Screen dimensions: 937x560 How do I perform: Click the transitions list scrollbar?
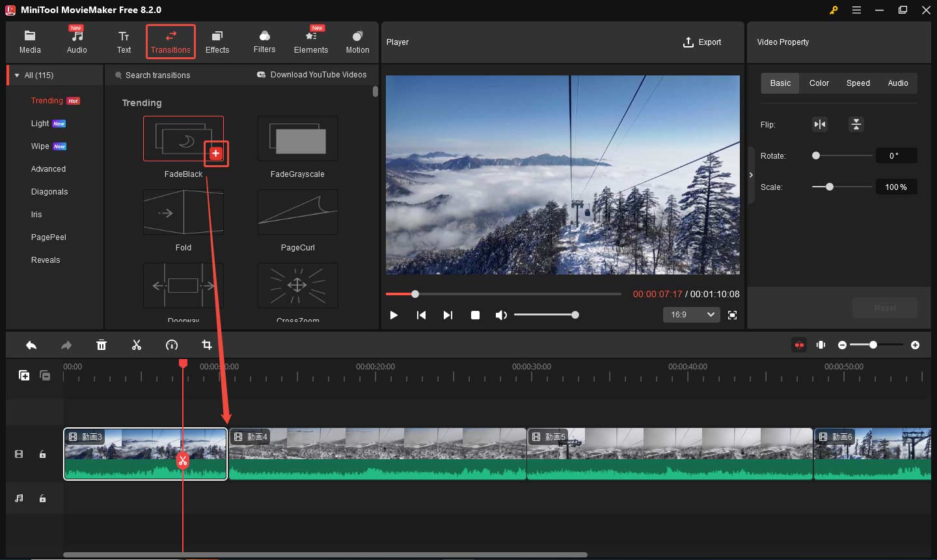coord(375,92)
